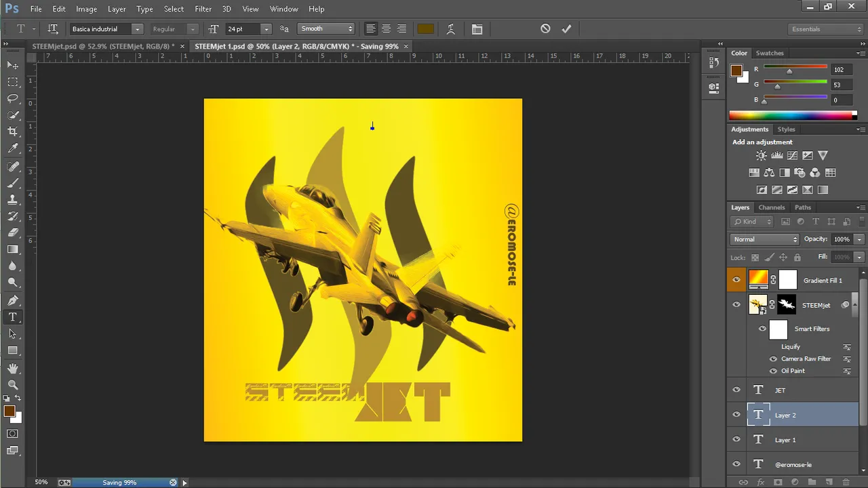This screenshot has height=488, width=868.
Task: Align text right
Action: click(x=401, y=29)
